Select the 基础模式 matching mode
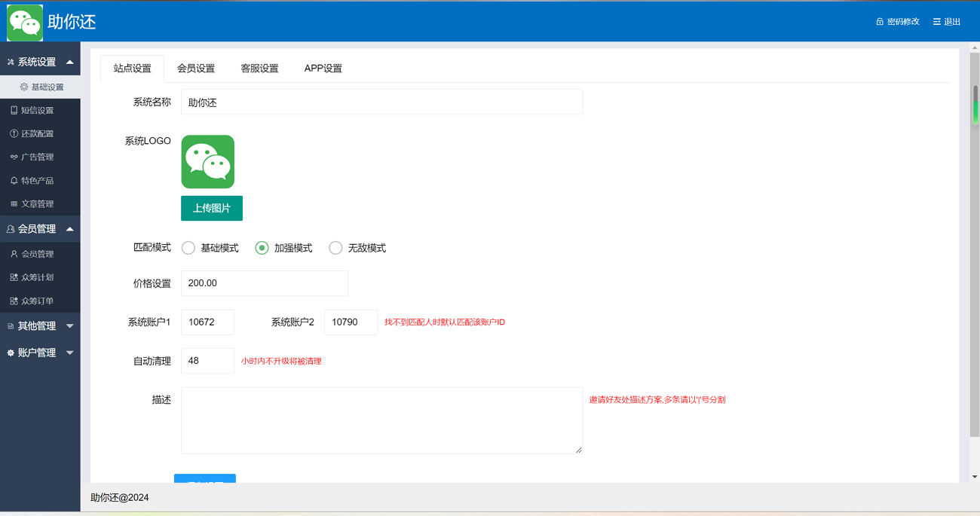The image size is (980, 516). pyautogui.click(x=188, y=247)
